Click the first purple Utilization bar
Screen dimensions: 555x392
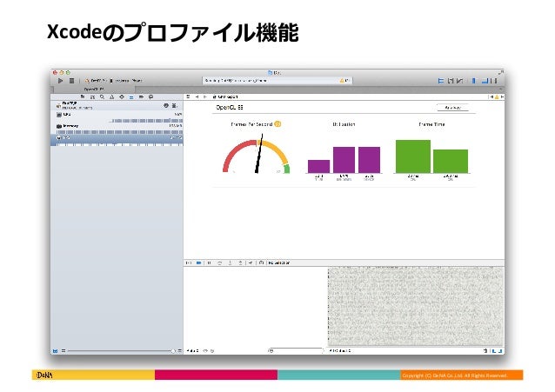click(318, 166)
